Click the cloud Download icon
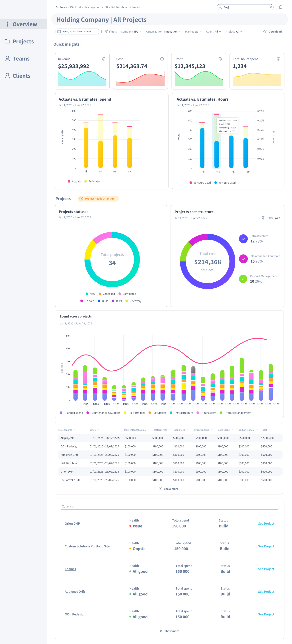Image resolution: width=292 pixels, height=644 pixels. click(265, 31)
